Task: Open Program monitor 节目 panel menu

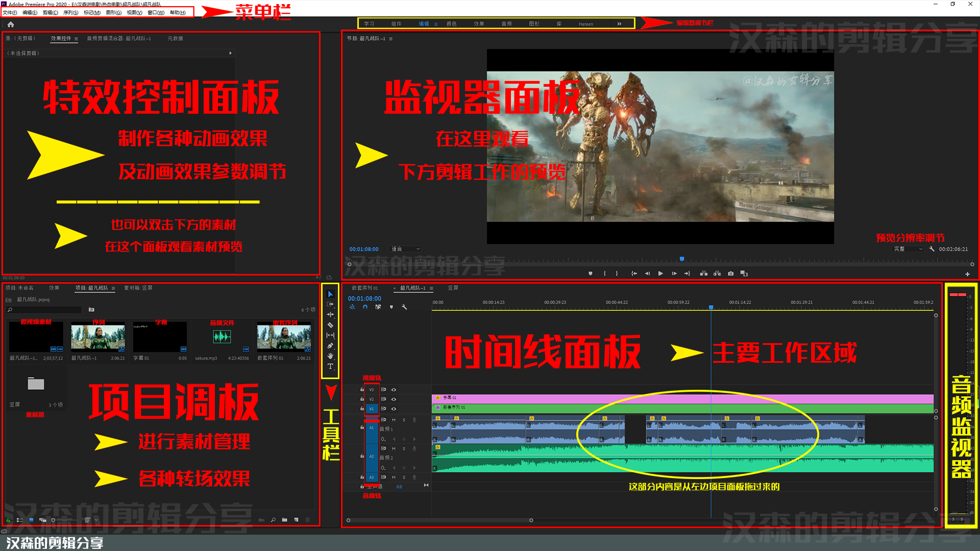Action: tap(391, 39)
